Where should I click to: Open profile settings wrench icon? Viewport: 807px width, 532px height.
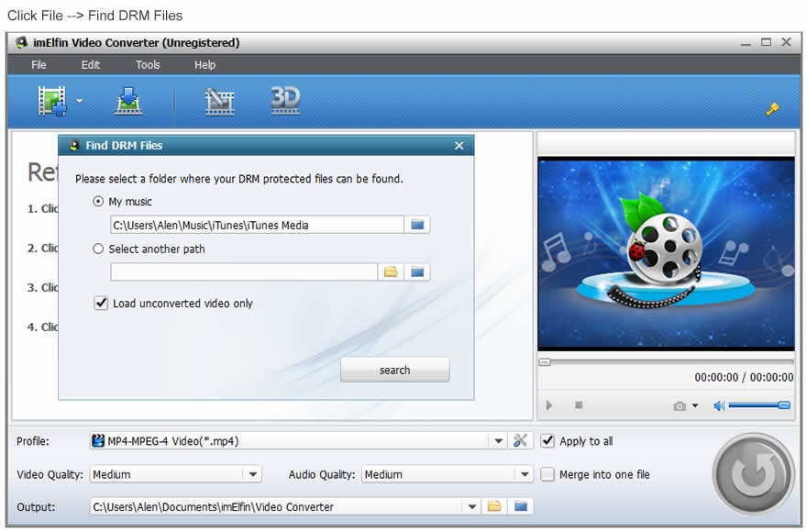tap(520, 441)
